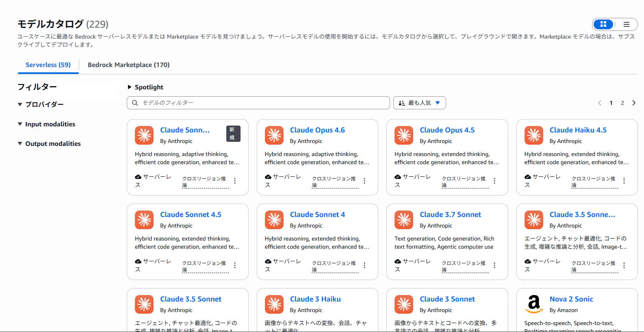Click the モデルのフィルター search field
Screen dimensions: 644x332
(258, 103)
